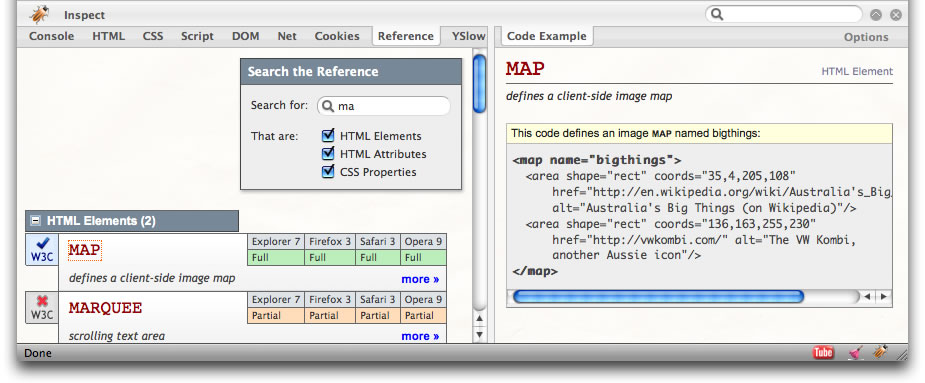Click the Search for input field
925x383 pixels.
coord(383,106)
